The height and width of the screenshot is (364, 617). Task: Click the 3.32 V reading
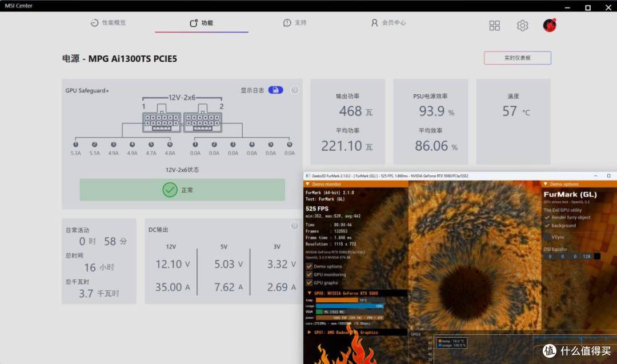pyautogui.click(x=282, y=264)
